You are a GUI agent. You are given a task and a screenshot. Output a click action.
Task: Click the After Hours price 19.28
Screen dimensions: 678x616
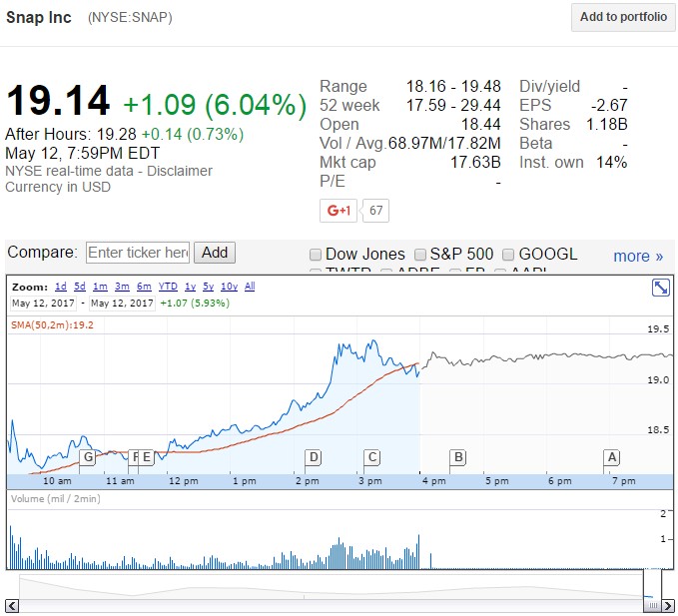(116, 135)
